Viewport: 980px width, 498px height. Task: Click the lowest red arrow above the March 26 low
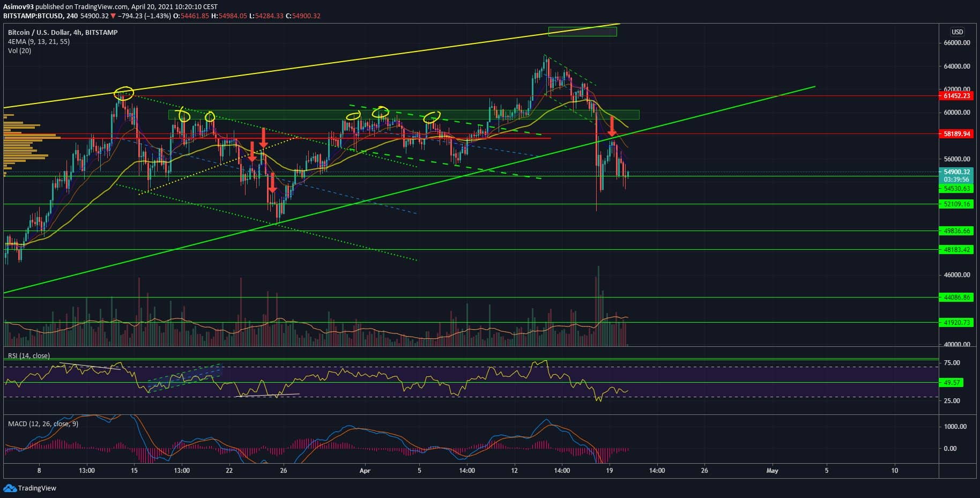[x=272, y=183]
